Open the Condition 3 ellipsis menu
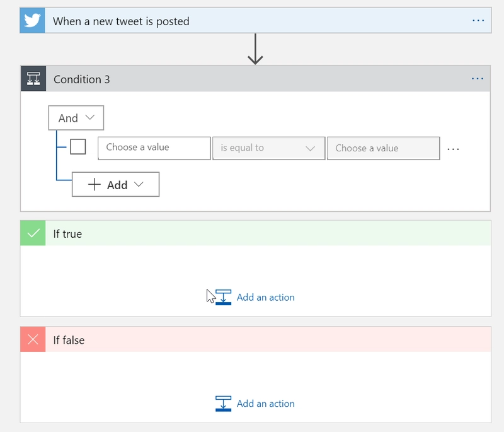Image resolution: width=504 pixels, height=432 pixels. tap(478, 79)
